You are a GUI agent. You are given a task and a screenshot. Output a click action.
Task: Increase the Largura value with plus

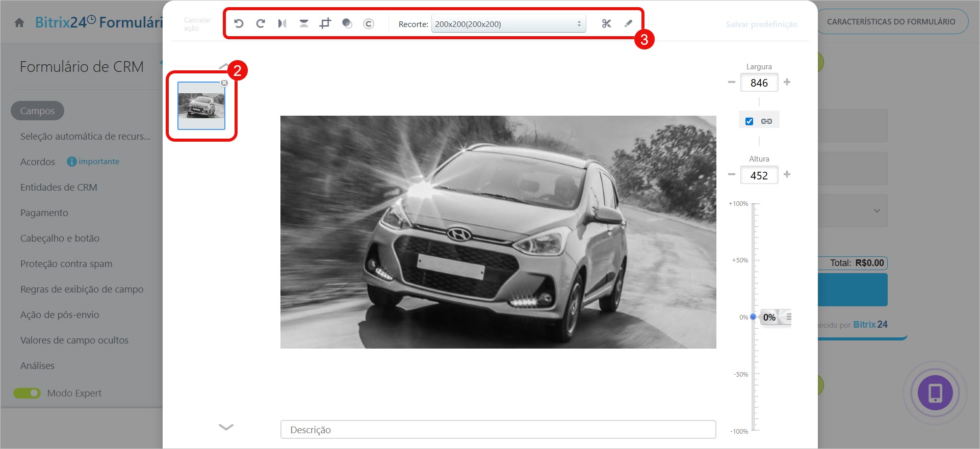[x=787, y=82]
